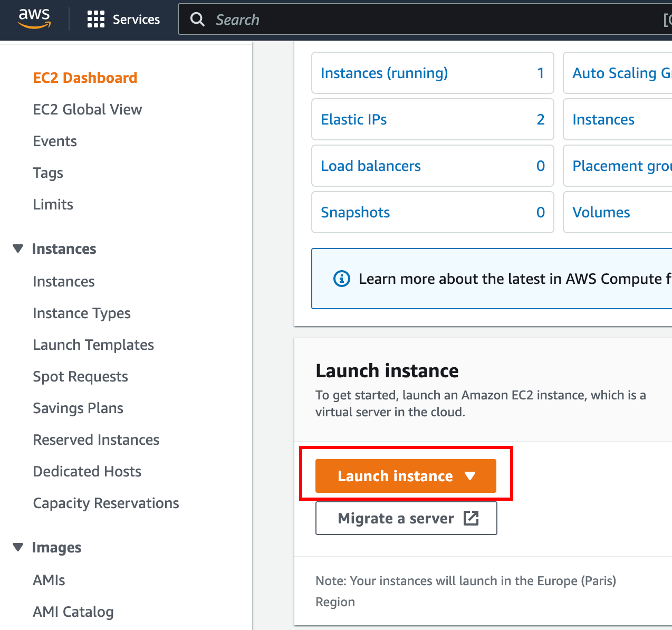Collapse the Images sidebar section
The image size is (672, 630).
pyautogui.click(x=17, y=547)
